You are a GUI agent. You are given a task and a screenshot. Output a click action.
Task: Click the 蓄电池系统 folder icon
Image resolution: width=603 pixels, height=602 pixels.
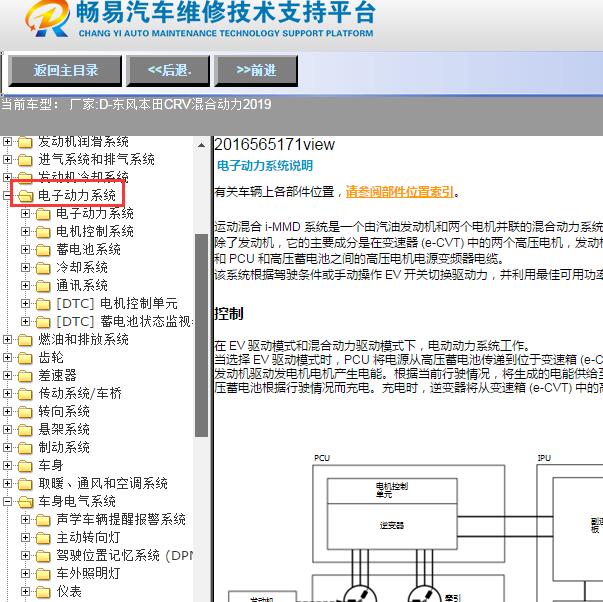click(43, 250)
